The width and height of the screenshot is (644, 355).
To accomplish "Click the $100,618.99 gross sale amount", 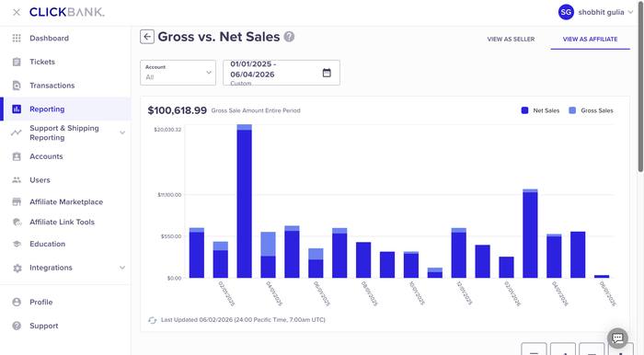I will click(x=177, y=110).
